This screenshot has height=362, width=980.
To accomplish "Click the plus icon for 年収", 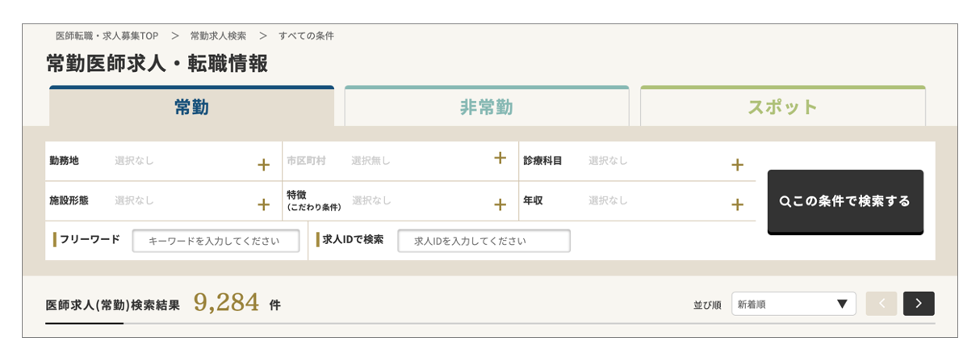I will (x=737, y=204).
